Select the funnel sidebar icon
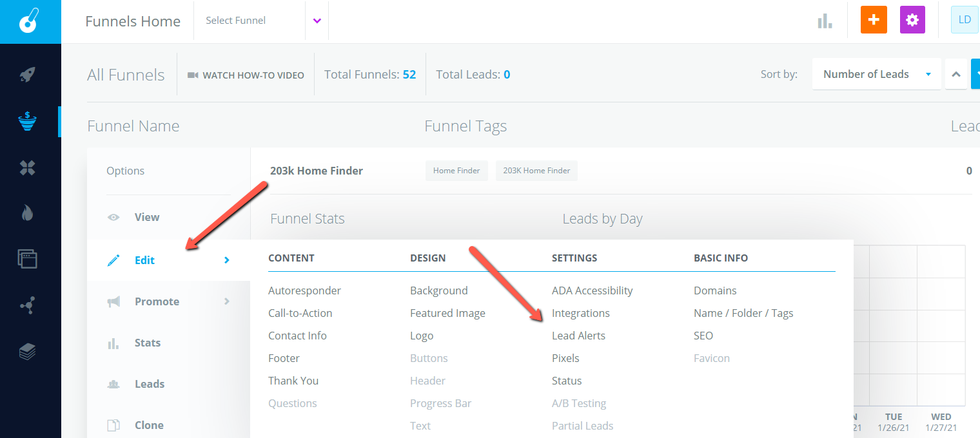 pyautogui.click(x=27, y=121)
